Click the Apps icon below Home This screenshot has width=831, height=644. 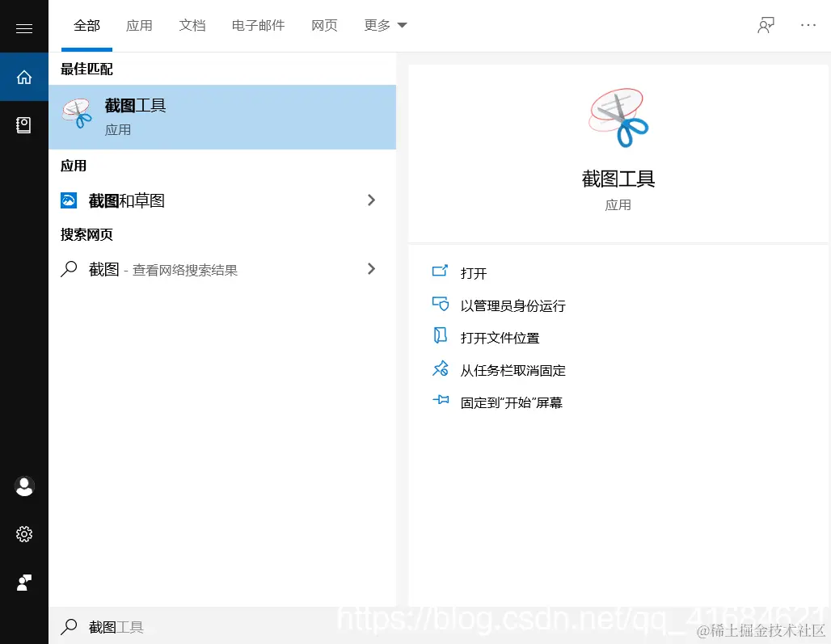click(23, 125)
